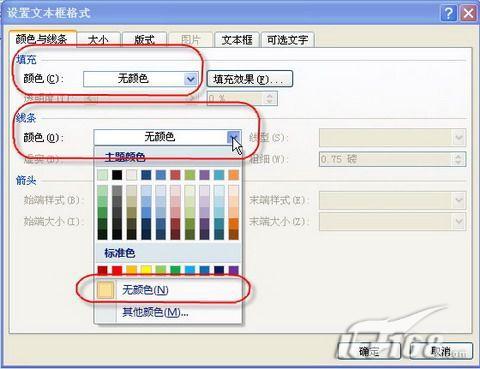Click the 取消 button
The width and height of the screenshot is (480, 369).
[x=441, y=351]
